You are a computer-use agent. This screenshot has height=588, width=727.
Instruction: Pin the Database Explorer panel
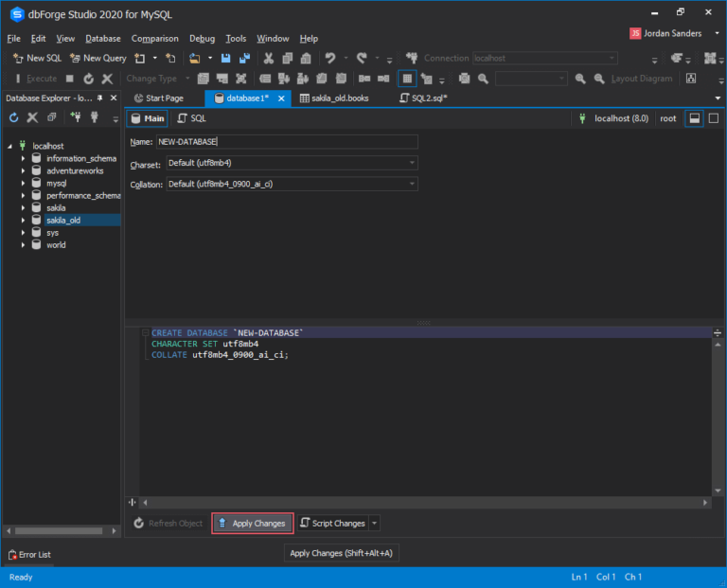[99, 98]
